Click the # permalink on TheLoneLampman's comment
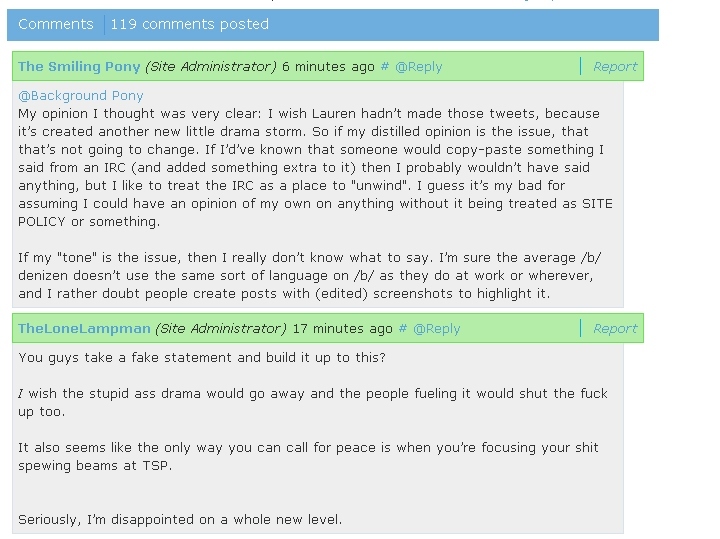Screen dimensions: 720x539 point(403,328)
